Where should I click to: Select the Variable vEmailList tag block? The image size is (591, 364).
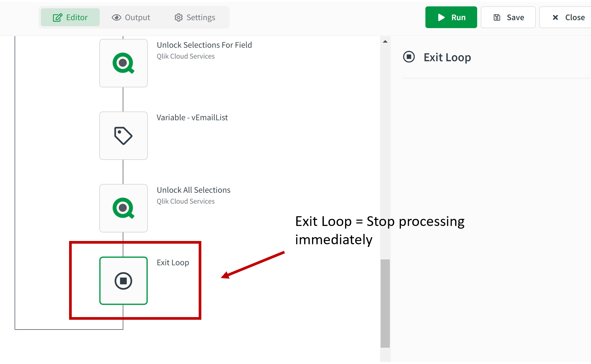click(123, 136)
